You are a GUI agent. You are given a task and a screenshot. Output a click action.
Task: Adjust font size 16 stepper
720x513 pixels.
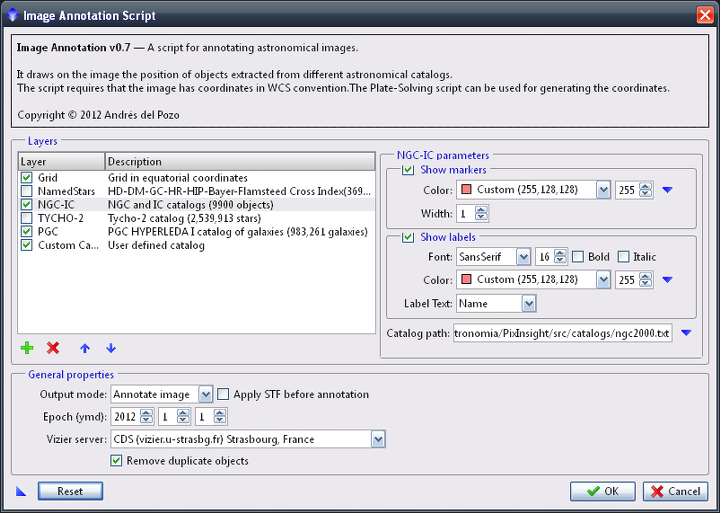click(560, 257)
